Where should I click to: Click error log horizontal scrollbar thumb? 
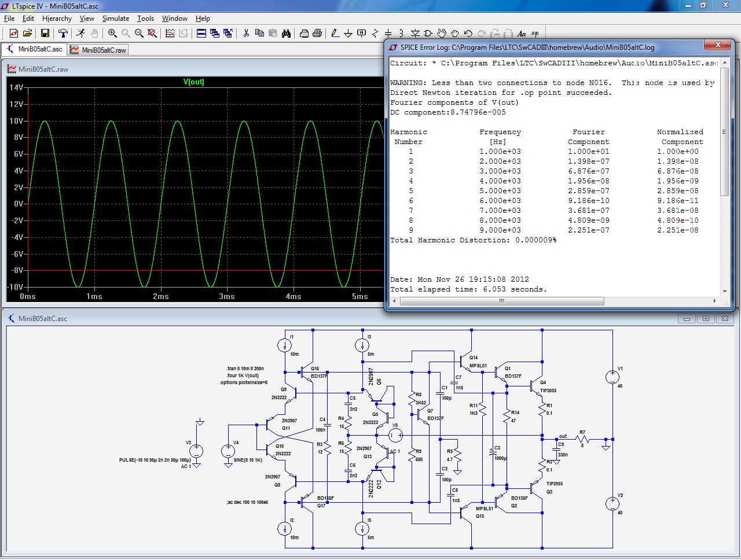[502, 301]
